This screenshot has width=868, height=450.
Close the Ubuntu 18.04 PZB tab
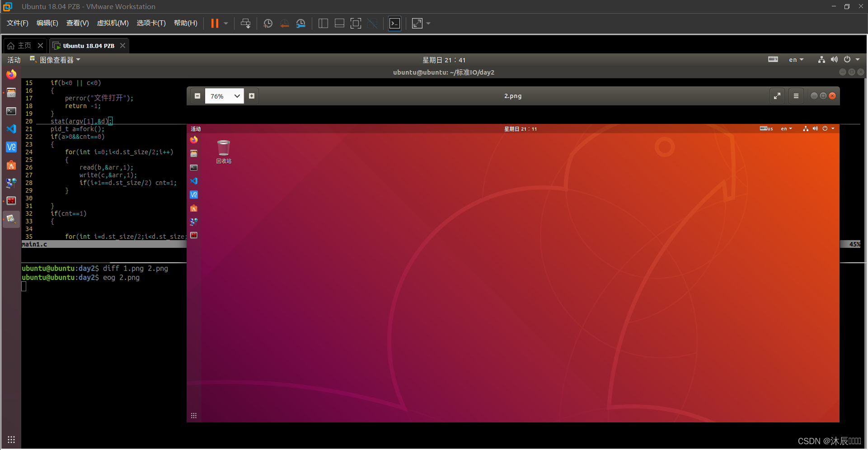click(122, 46)
